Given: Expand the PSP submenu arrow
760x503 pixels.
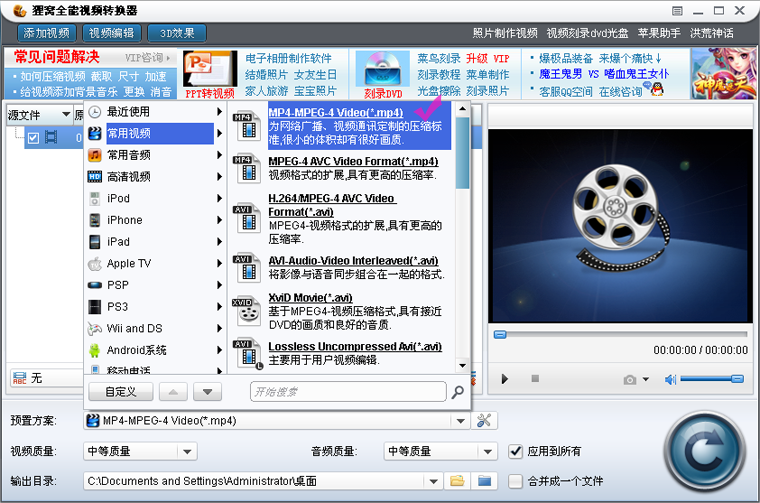Looking at the screenshot, I should click(220, 285).
